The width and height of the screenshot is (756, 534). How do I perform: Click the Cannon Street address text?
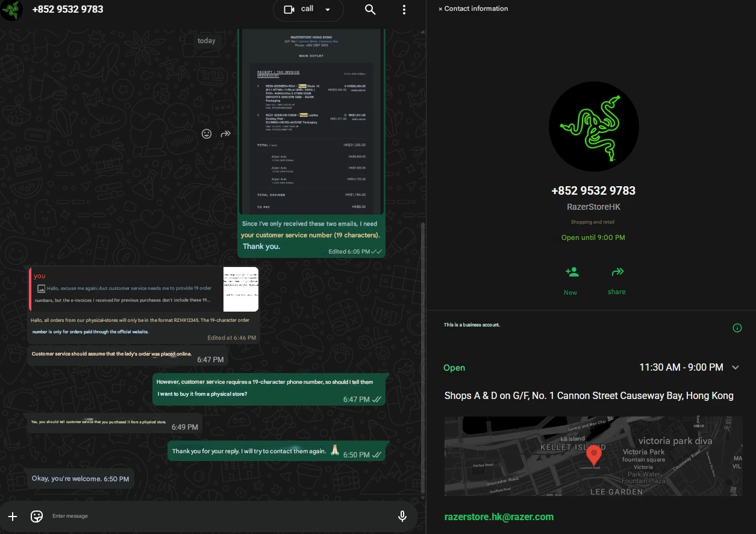point(589,396)
